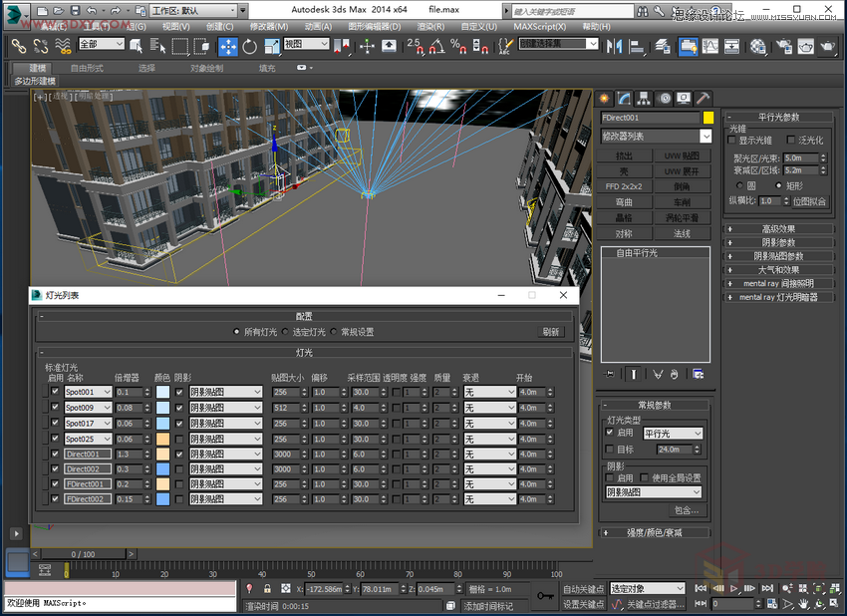The height and width of the screenshot is (616, 847).
Task: Click the Align tool icon
Action: (635, 47)
